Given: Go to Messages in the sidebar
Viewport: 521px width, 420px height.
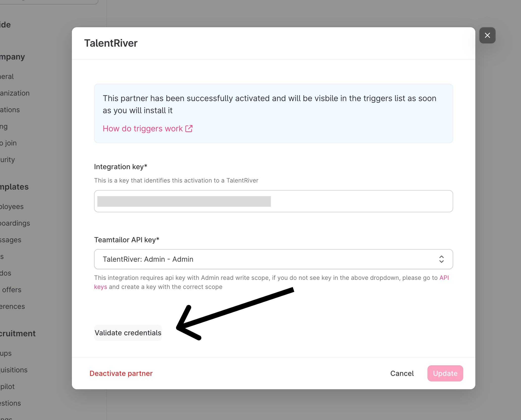Looking at the screenshot, I should tap(11, 240).
